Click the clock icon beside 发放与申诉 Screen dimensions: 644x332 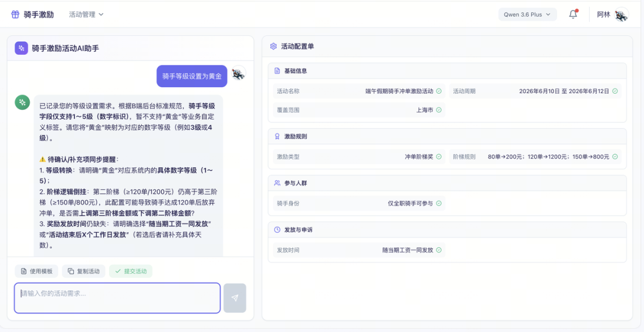277,229
